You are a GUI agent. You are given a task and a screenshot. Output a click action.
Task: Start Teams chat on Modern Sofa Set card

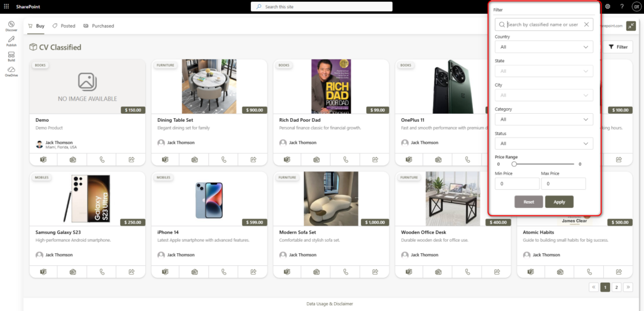pos(287,271)
